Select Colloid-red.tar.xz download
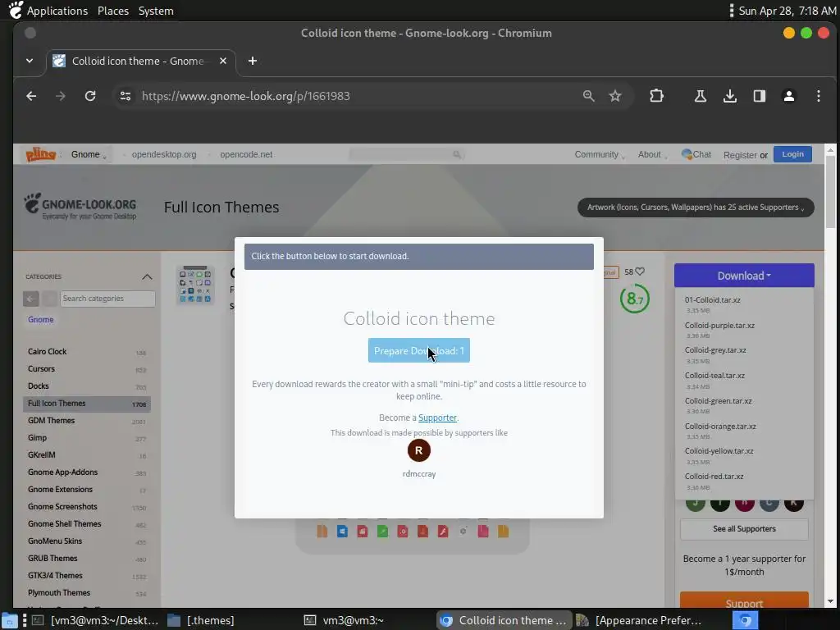The height and width of the screenshot is (630, 840). (x=714, y=477)
